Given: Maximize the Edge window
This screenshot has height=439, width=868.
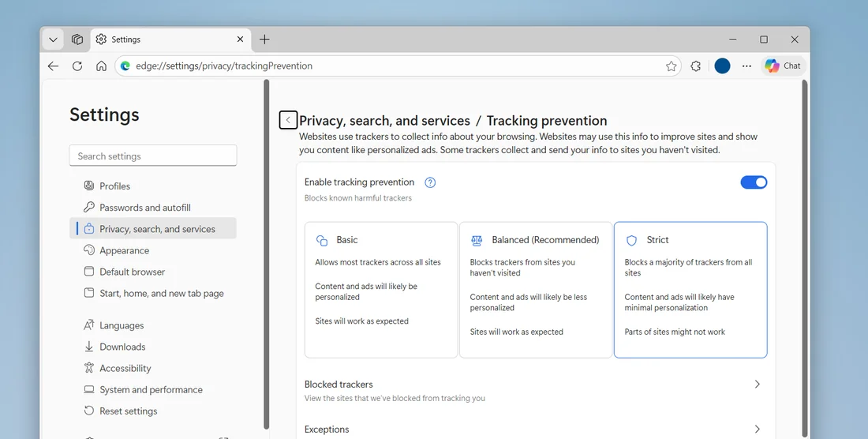Looking at the screenshot, I should 764,39.
